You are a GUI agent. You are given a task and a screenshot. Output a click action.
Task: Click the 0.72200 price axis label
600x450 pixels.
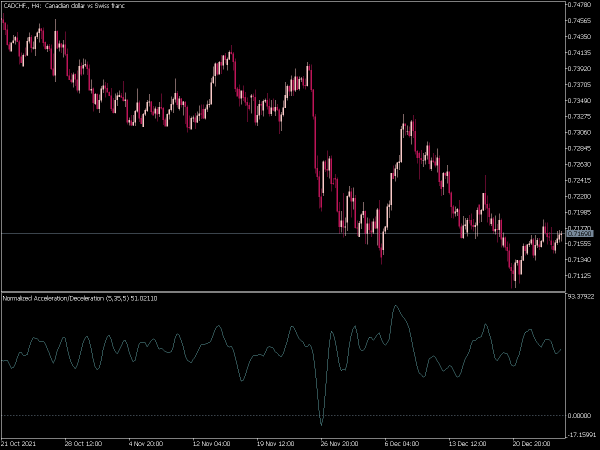point(580,196)
